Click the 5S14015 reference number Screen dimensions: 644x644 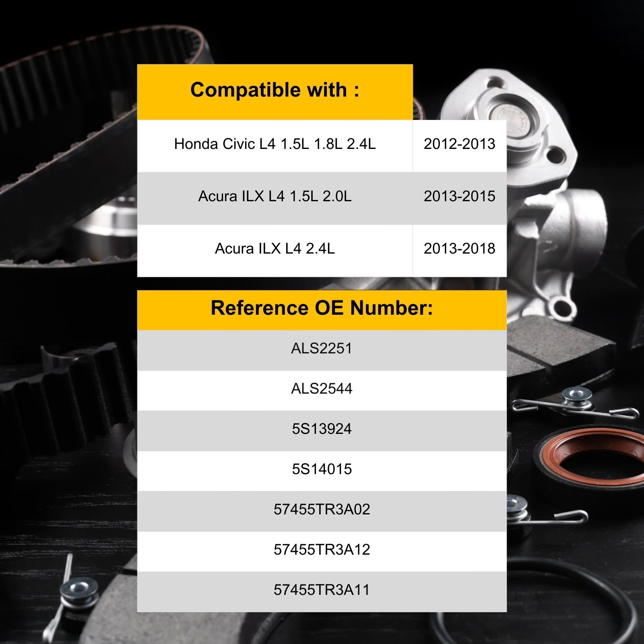tap(322, 470)
